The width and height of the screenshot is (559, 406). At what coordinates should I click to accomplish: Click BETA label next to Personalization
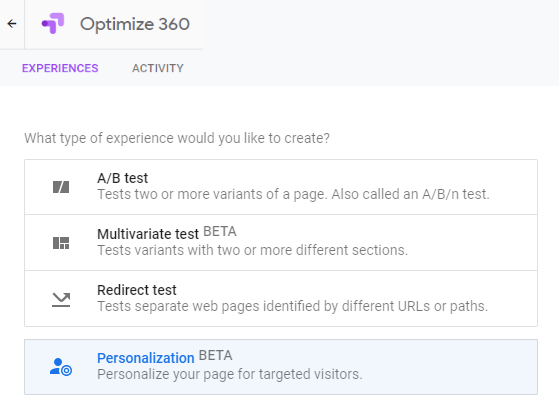[215, 355]
